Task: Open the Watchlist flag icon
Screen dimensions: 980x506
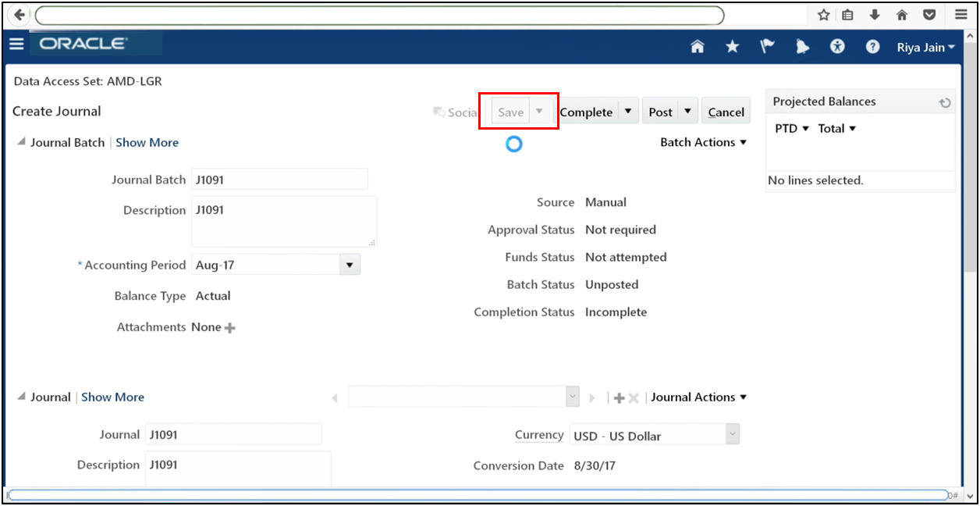Action: (767, 47)
